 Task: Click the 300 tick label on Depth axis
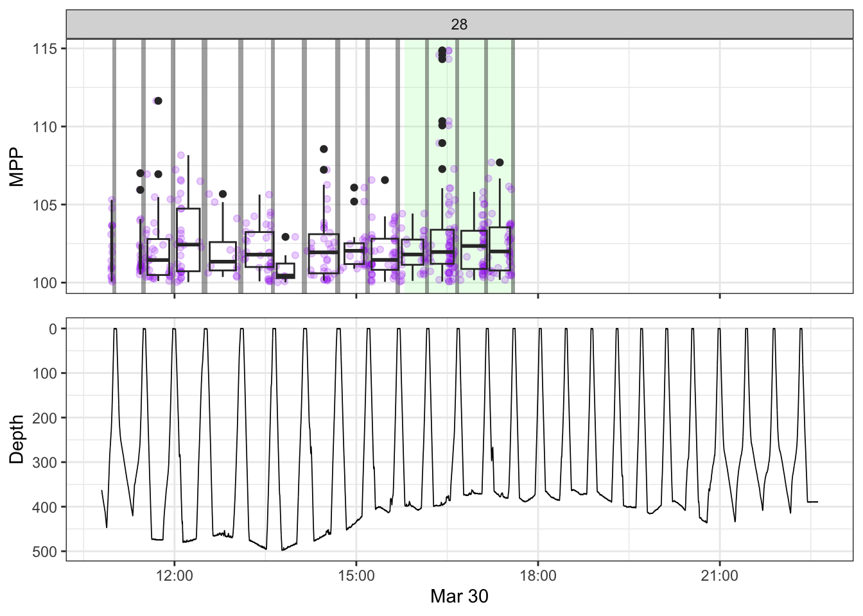click(45, 463)
